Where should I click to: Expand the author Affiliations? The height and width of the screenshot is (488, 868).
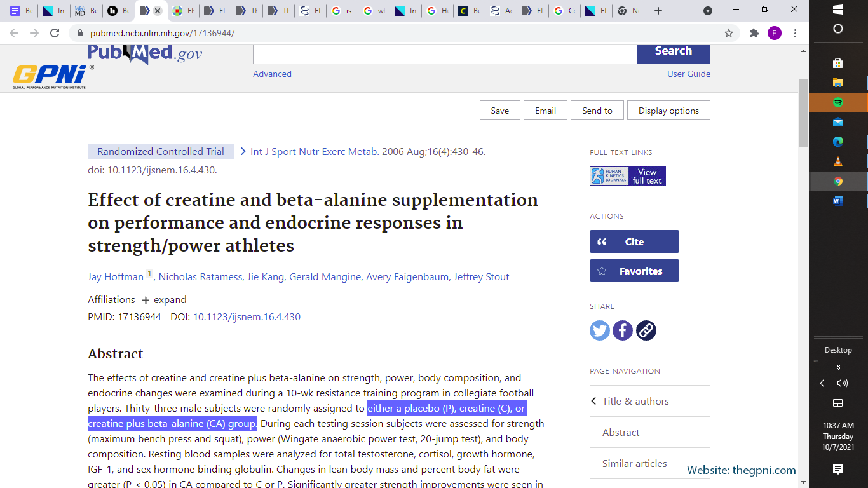point(164,300)
